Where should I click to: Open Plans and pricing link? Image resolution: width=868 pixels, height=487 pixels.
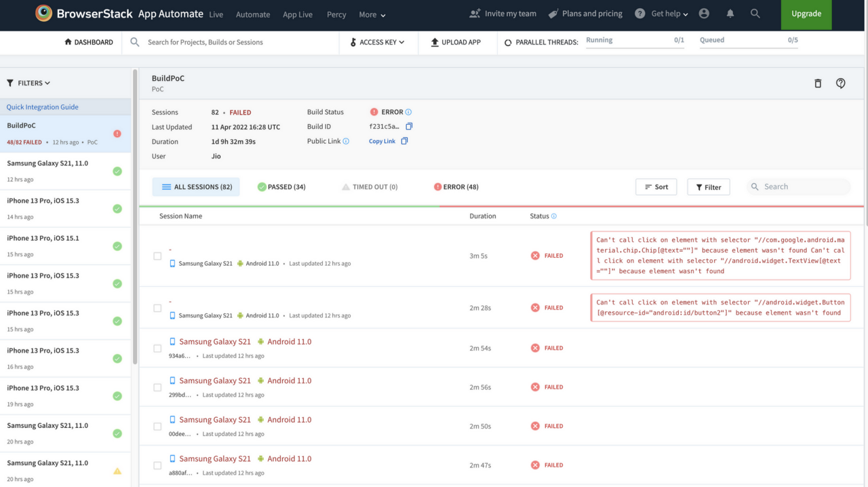point(585,14)
